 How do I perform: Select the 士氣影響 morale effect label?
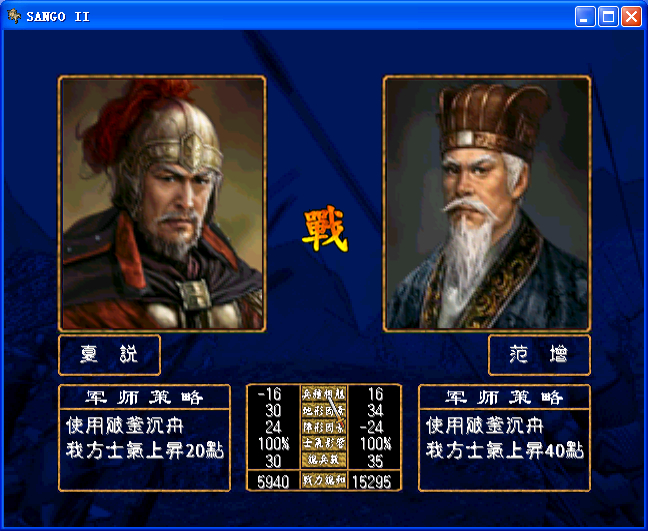(x=324, y=443)
